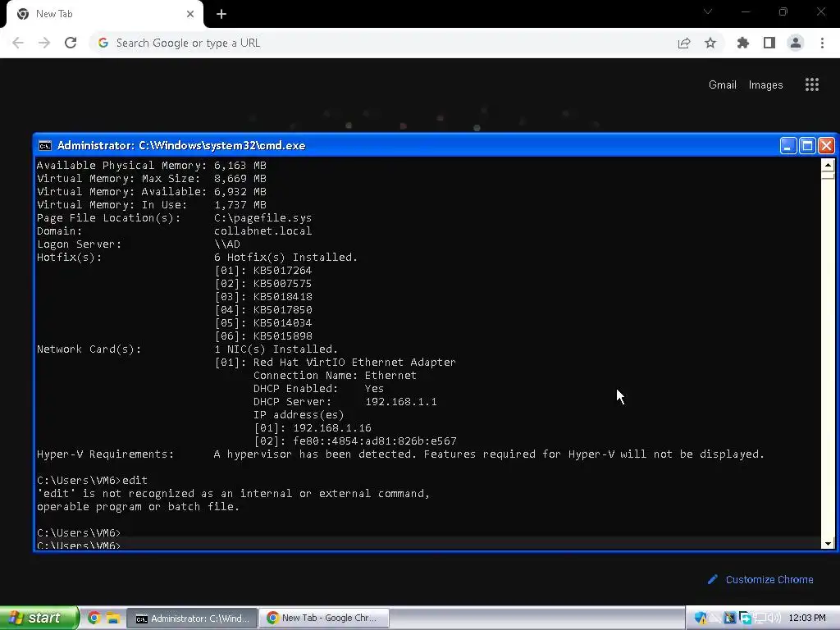Click the IPv6 address fe80::4854:ad81:826b:e567
Viewport: 840px width, 630px height.
(x=374, y=441)
